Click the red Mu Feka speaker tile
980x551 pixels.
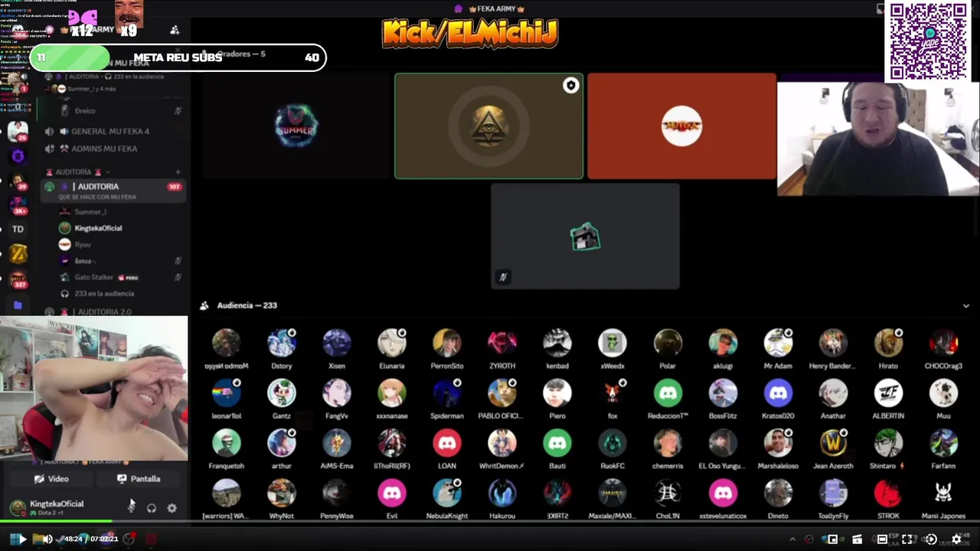coord(681,126)
